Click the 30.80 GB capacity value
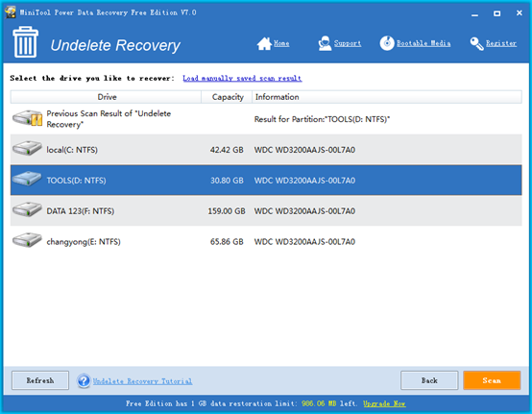532x414 pixels. tap(227, 181)
